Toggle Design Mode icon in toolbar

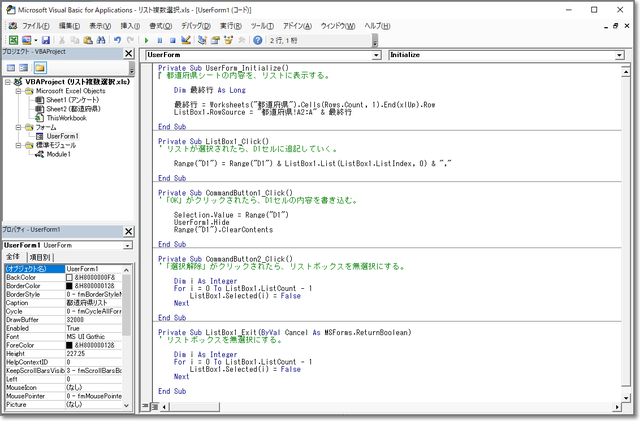186,40
